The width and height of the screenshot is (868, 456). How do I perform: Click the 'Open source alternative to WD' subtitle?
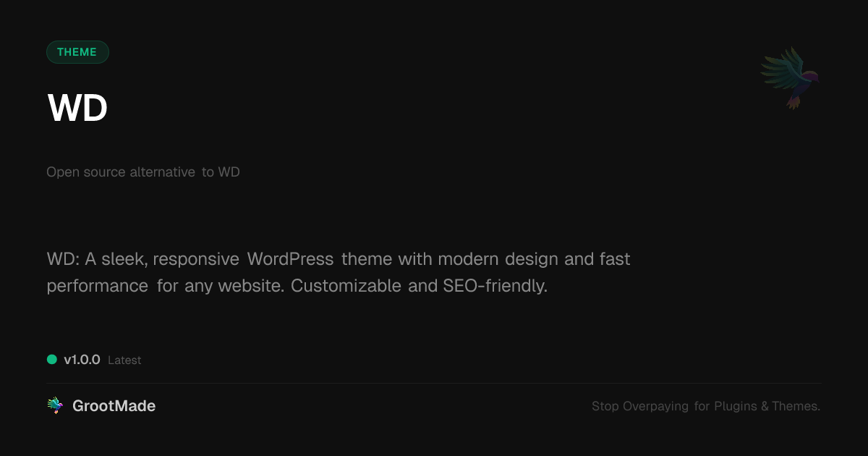(143, 172)
